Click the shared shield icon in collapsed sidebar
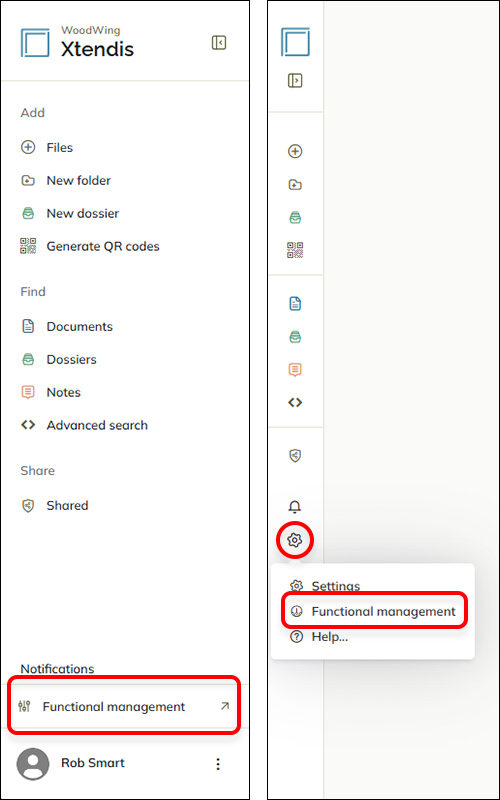This screenshot has width=500, height=800. [295, 456]
